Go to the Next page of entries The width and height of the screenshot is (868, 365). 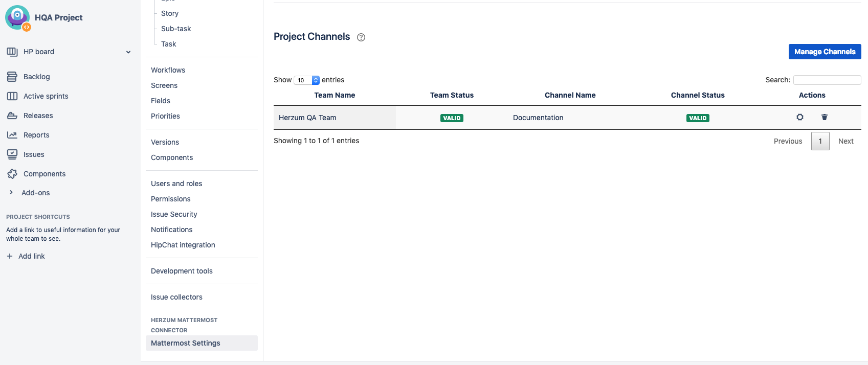point(845,141)
